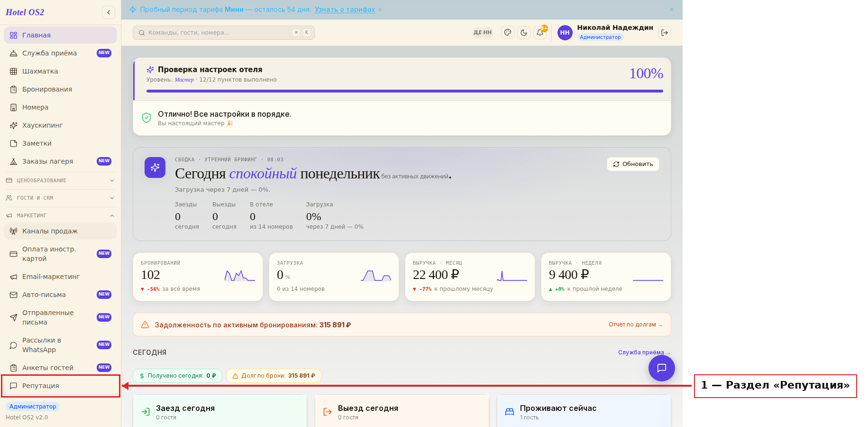Click the sparkle icon on the briefing card
Screen dimensions: 868x427
click(155, 167)
